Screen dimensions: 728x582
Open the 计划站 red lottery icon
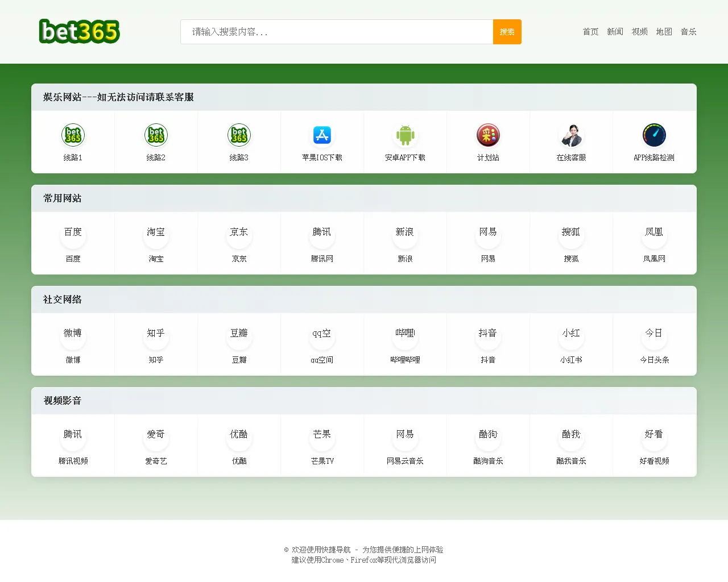point(488,135)
